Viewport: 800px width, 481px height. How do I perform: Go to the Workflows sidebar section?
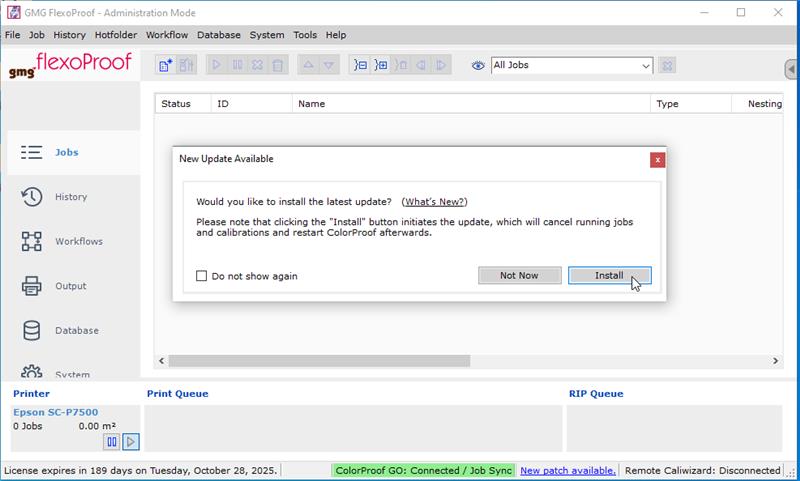coord(73,241)
